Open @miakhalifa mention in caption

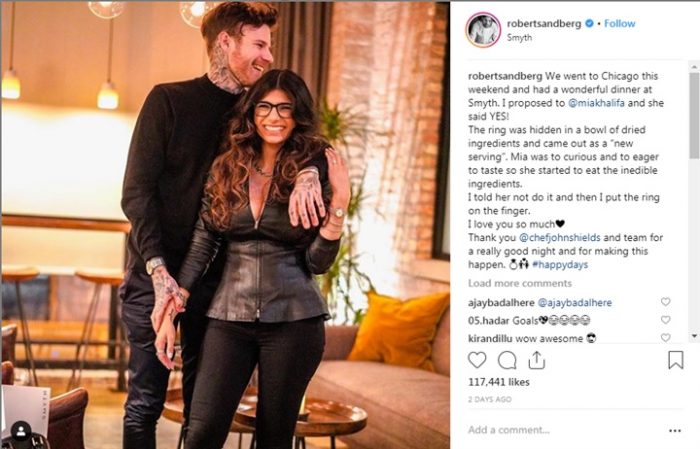pyautogui.click(x=596, y=103)
